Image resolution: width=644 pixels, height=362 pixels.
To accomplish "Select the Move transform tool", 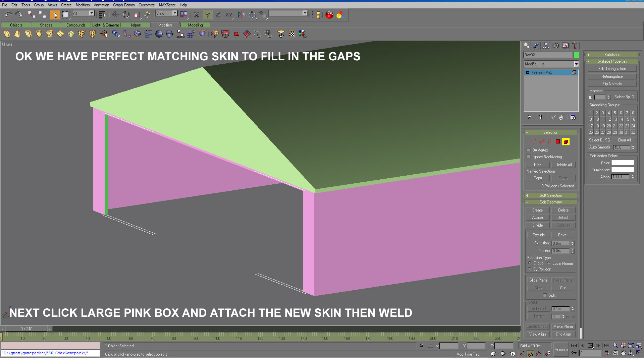I will [115, 15].
